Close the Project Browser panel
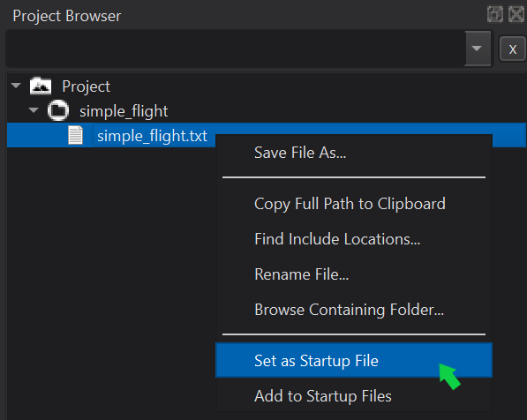 (x=516, y=14)
